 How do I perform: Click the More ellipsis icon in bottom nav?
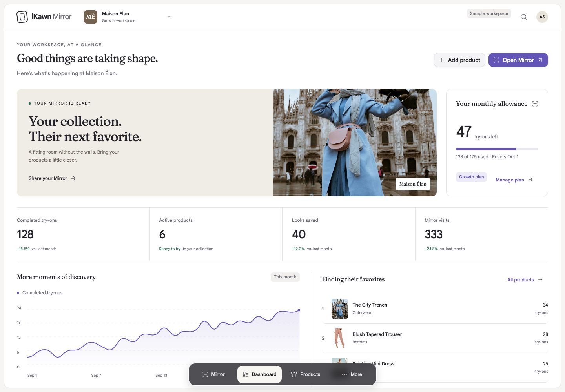pyautogui.click(x=344, y=374)
